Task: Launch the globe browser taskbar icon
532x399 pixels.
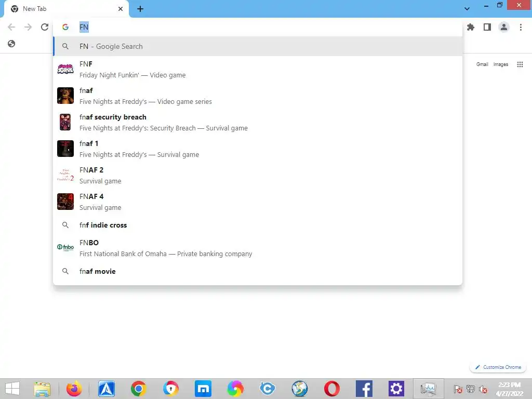Action: tap(300, 389)
